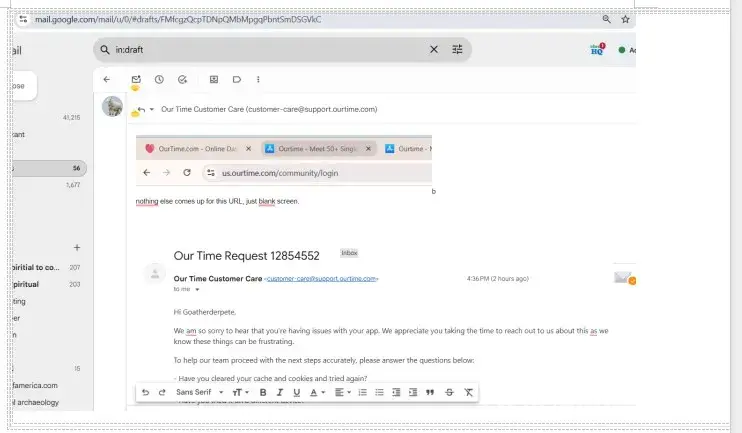This screenshot has width=742, height=433.
Task: Expand the 'to me' details arrow
Action: click(x=197, y=290)
